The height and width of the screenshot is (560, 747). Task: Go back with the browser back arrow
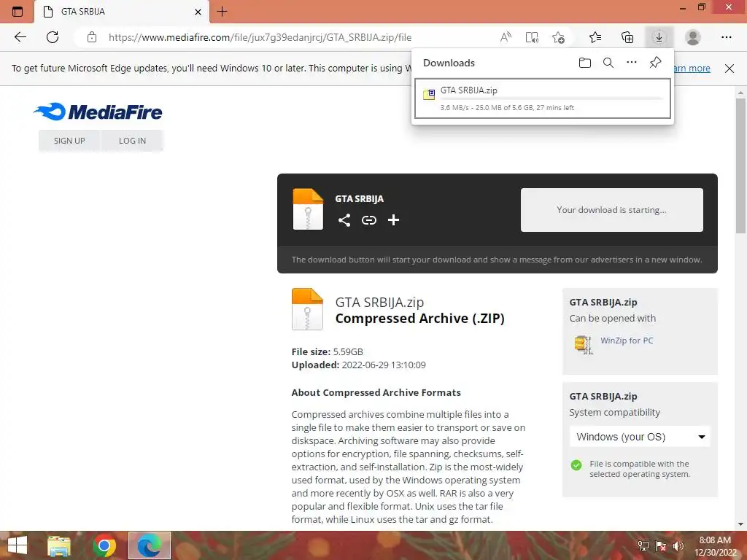[20, 37]
